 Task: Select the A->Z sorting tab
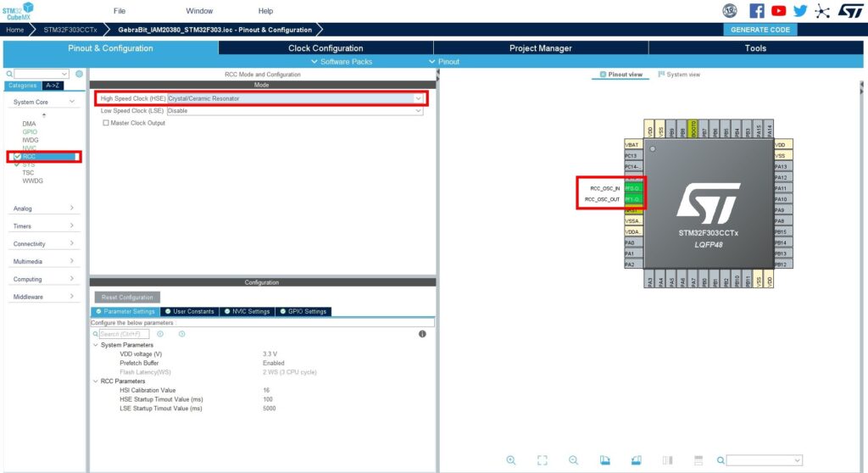(x=53, y=86)
